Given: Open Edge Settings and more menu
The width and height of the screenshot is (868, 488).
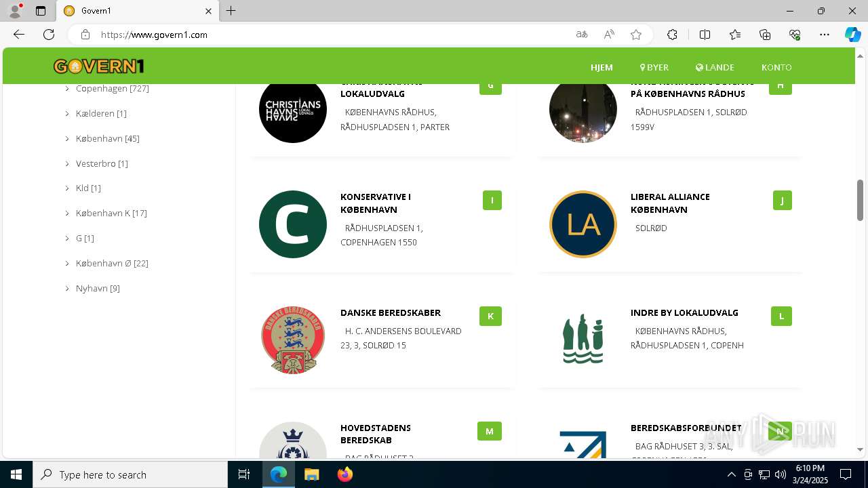Looking at the screenshot, I should [825, 35].
